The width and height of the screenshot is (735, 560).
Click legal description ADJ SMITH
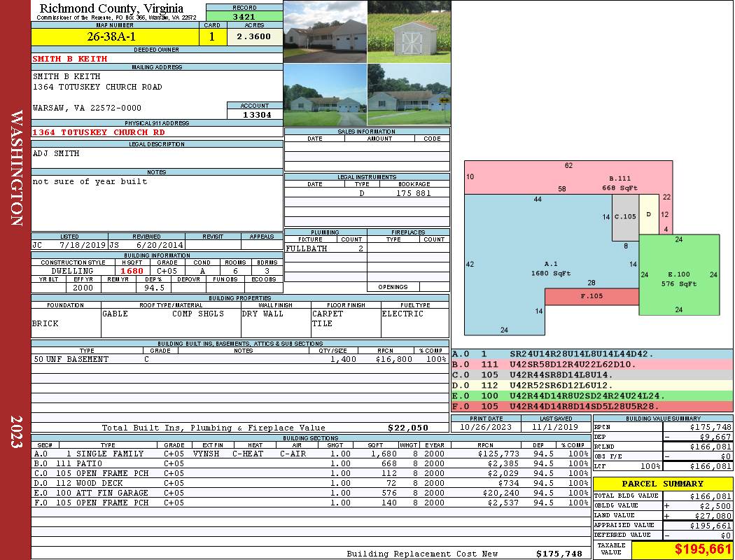click(x=56, y=153)
